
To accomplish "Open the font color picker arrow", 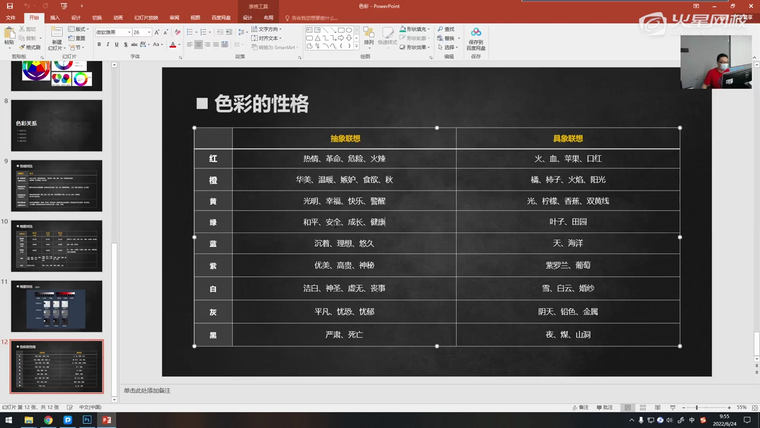I will 180,45.
